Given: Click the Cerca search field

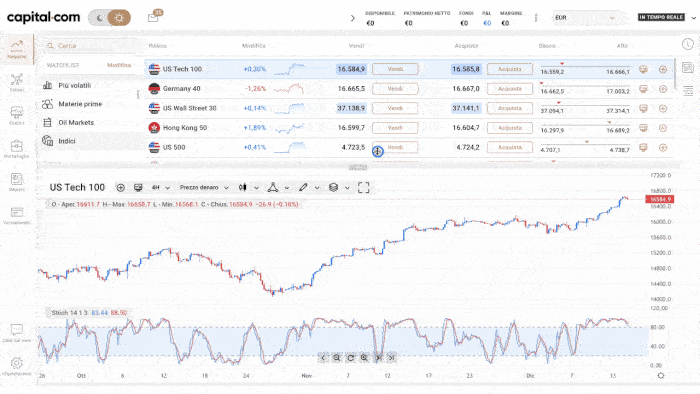Looking at the screenshot, I should (x=92, y=46).
